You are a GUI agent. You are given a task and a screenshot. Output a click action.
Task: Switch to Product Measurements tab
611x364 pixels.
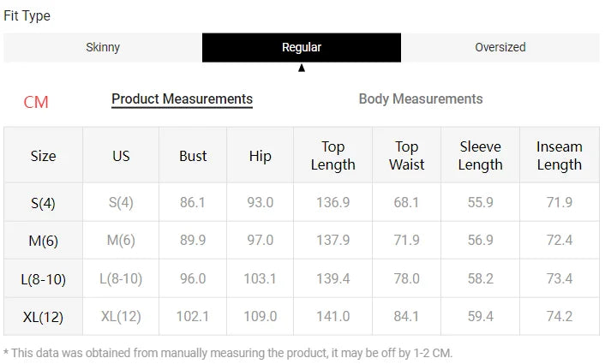pyautogui.click(x=182, y=99)
